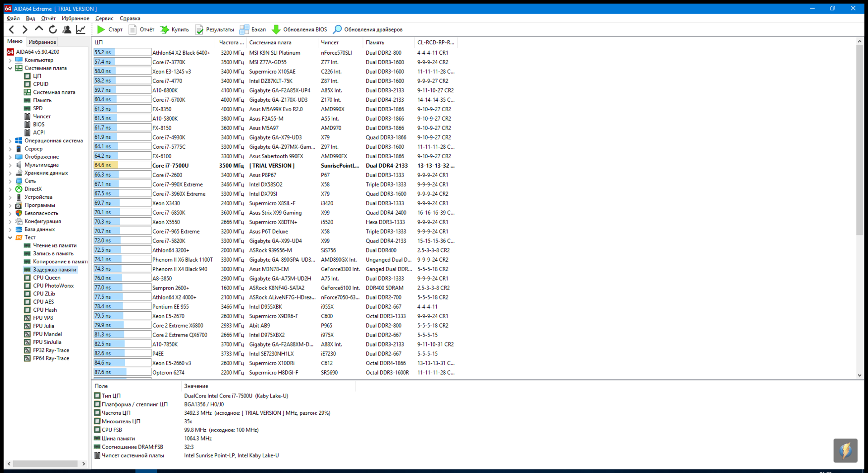Select the Core i7-7500U result row
The width and height of the screenshot is (868, 473).
[275, 166]
